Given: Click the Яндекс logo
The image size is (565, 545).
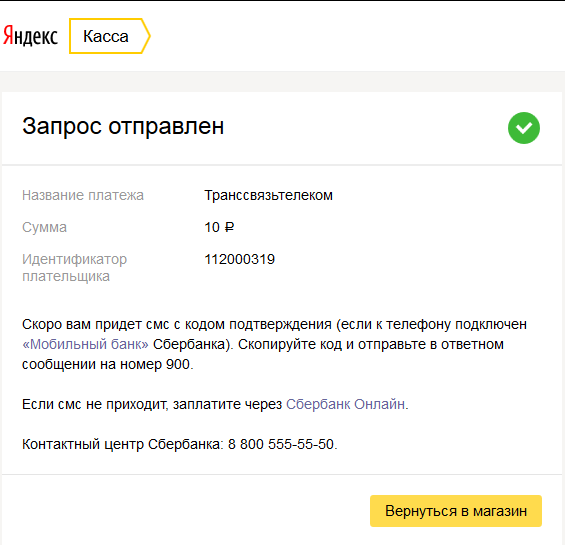Looking at the screenshot, I should tap(30, 36).
